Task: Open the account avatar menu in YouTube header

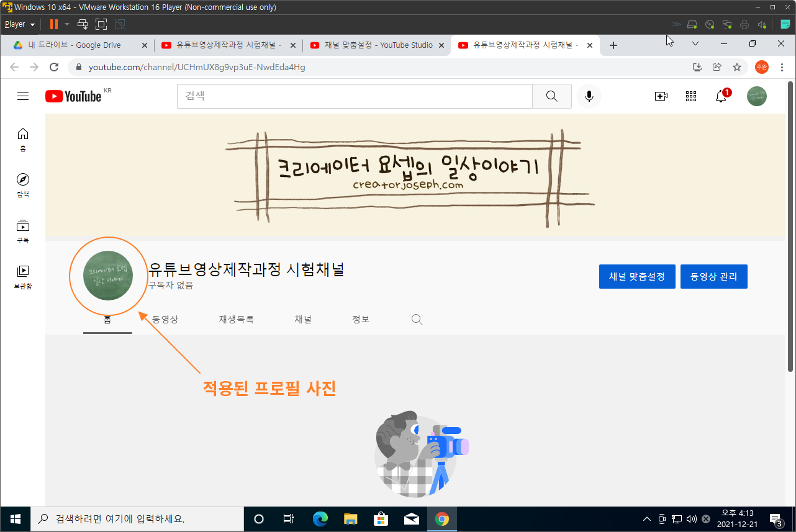Action: (756, 96)
